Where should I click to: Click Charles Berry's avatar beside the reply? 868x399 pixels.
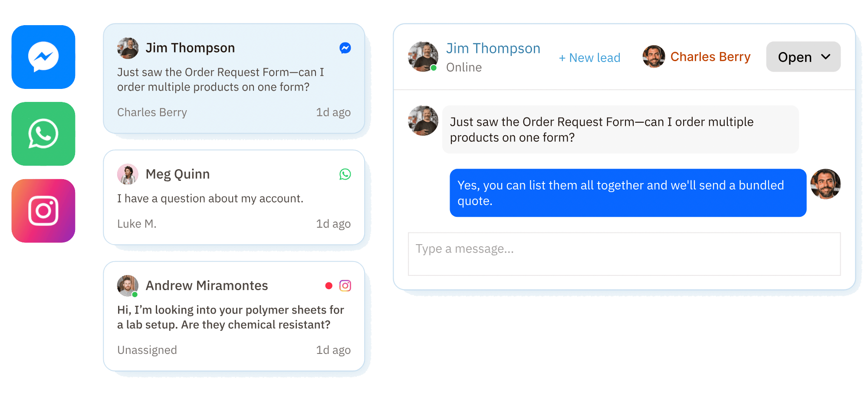(x=825, y=184)
